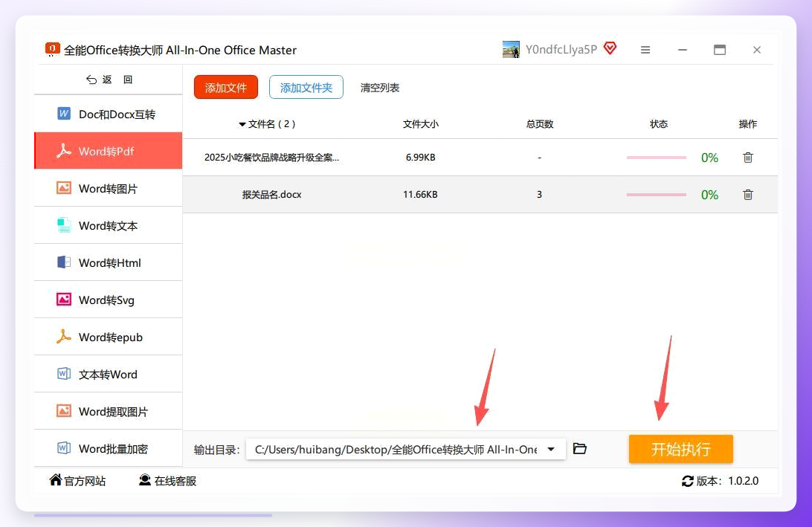Maximize the application window

(720, 50)
